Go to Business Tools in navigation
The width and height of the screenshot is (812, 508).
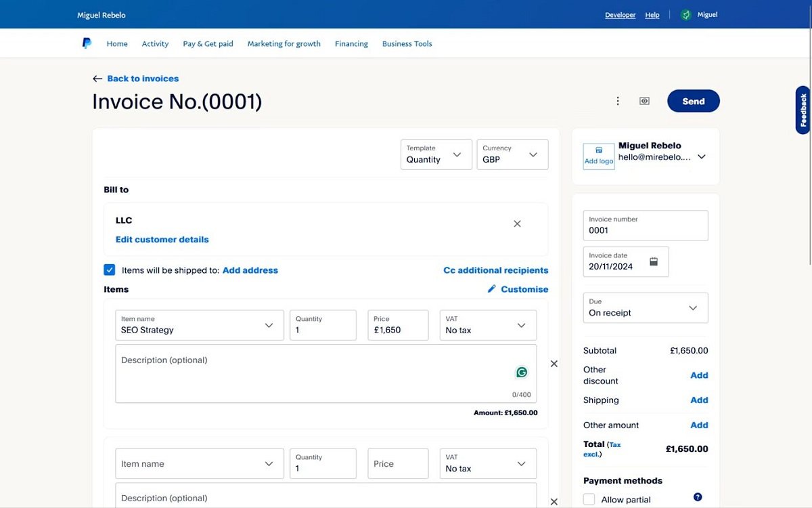[407, 43]
